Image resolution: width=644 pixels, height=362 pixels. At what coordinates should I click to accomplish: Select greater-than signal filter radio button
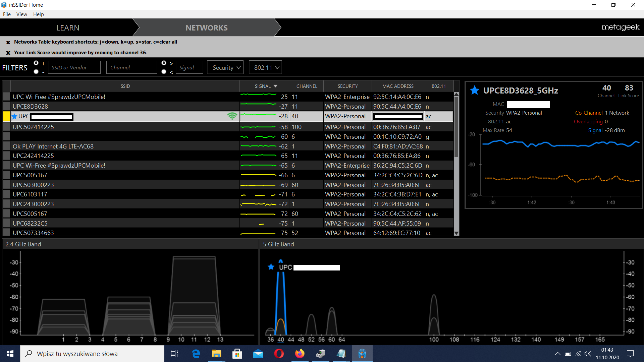coord(164,63)
